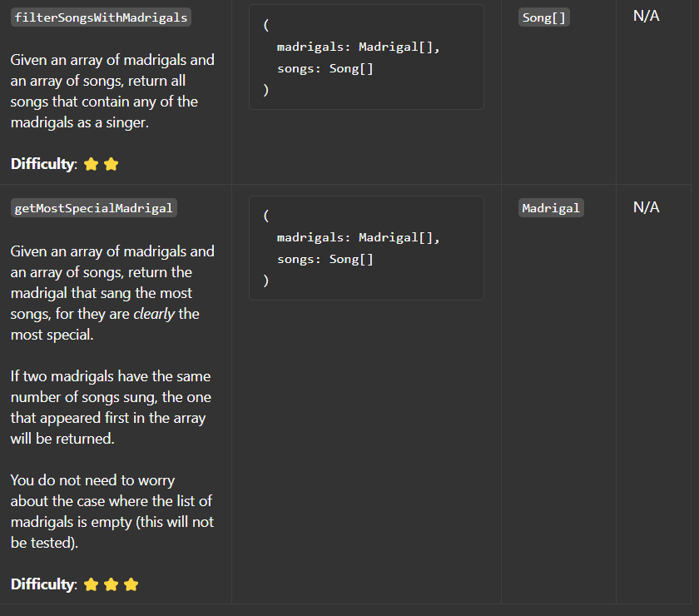699x616 pixels.
Task: Click the third difficulty star for getMostSpecialMadrigal
Action: pyautogui.click(x=131, y=584)
